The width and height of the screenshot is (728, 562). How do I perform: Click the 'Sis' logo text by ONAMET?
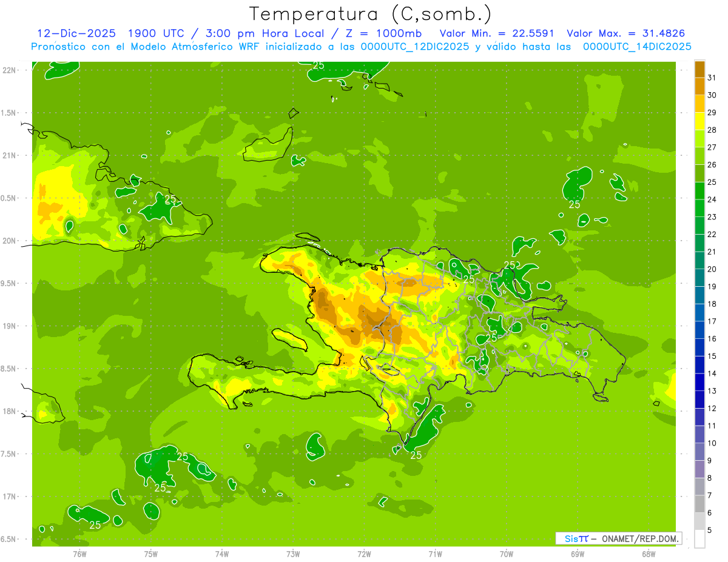(x=571, y=538)
